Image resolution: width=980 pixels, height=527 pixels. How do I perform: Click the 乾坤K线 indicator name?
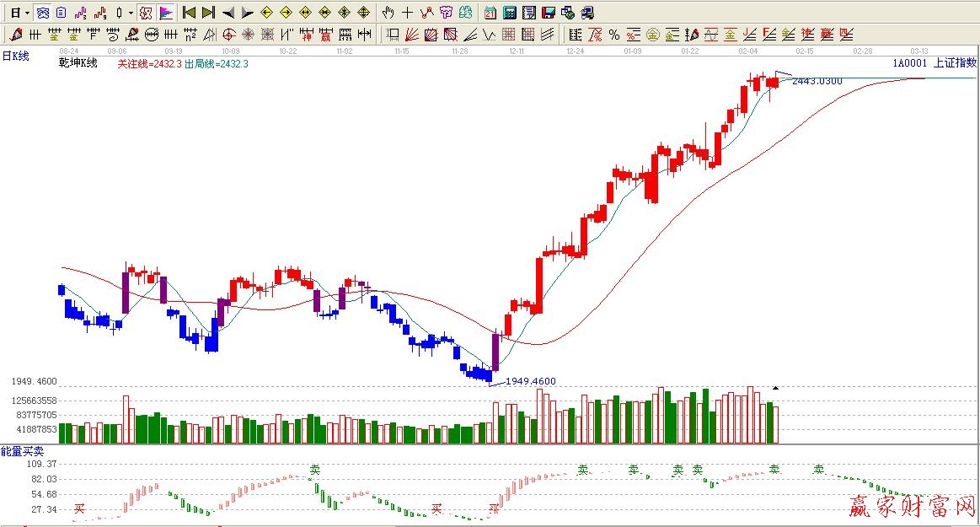tap(78, 63)
